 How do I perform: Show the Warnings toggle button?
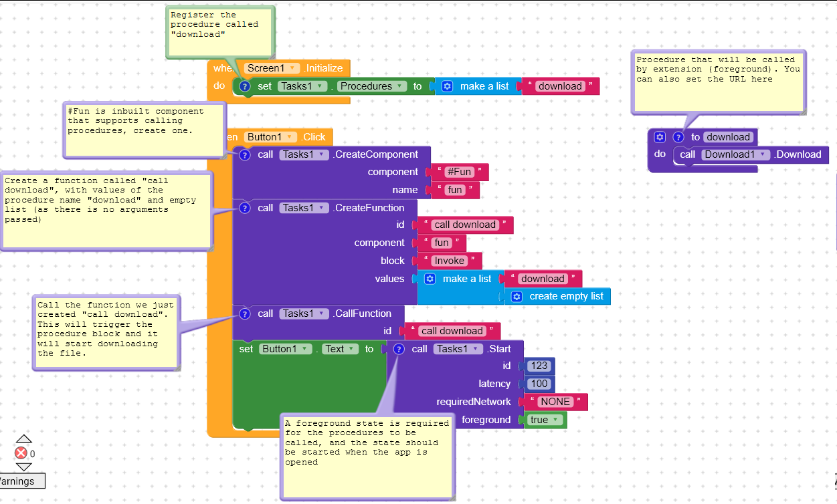coord(21,481)
